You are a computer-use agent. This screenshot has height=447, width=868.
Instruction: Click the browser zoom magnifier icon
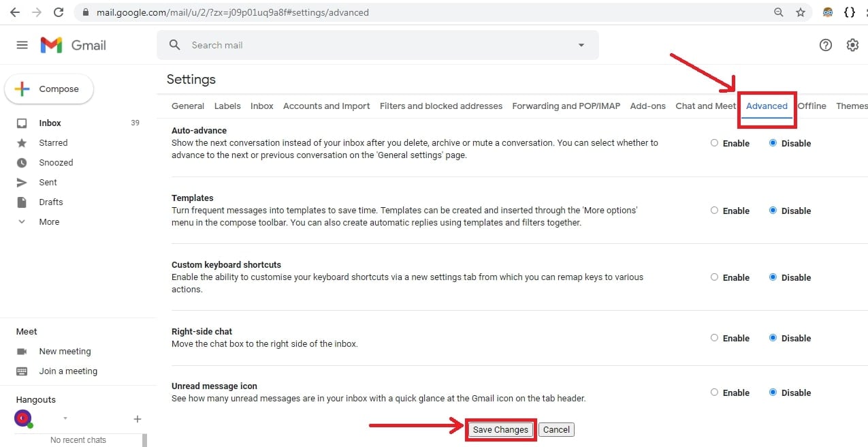click(x=779, y=12)
